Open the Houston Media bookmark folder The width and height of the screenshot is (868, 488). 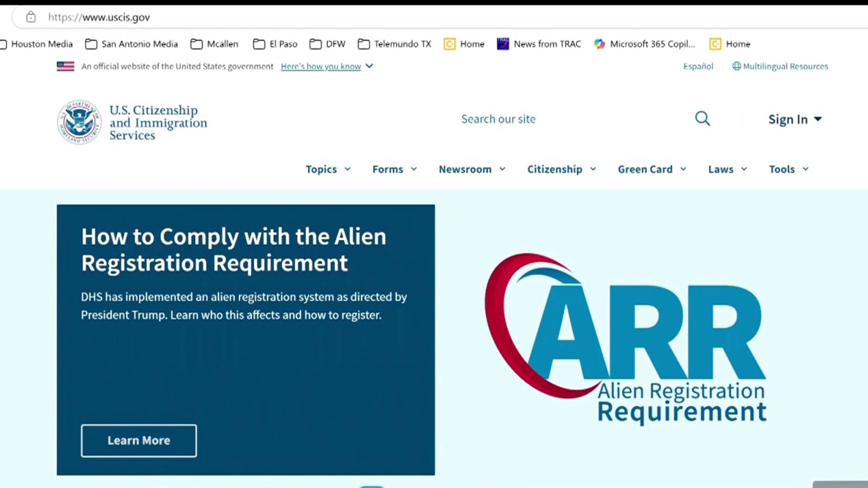pyautogui.click(x=36, y=44)
